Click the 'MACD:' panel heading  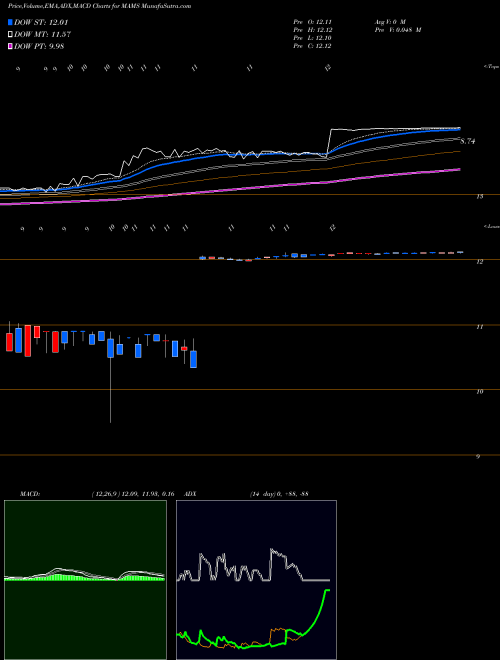click(x=30, y=494)
